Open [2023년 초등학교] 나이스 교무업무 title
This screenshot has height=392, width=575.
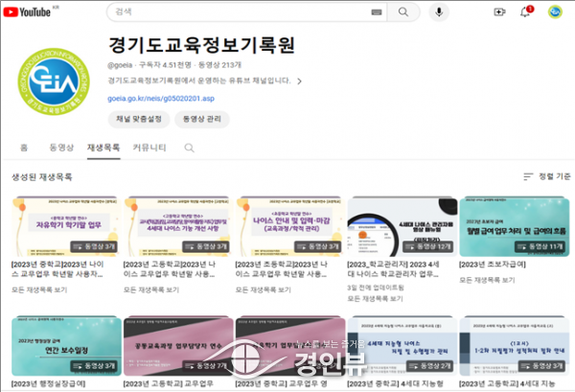282,269
